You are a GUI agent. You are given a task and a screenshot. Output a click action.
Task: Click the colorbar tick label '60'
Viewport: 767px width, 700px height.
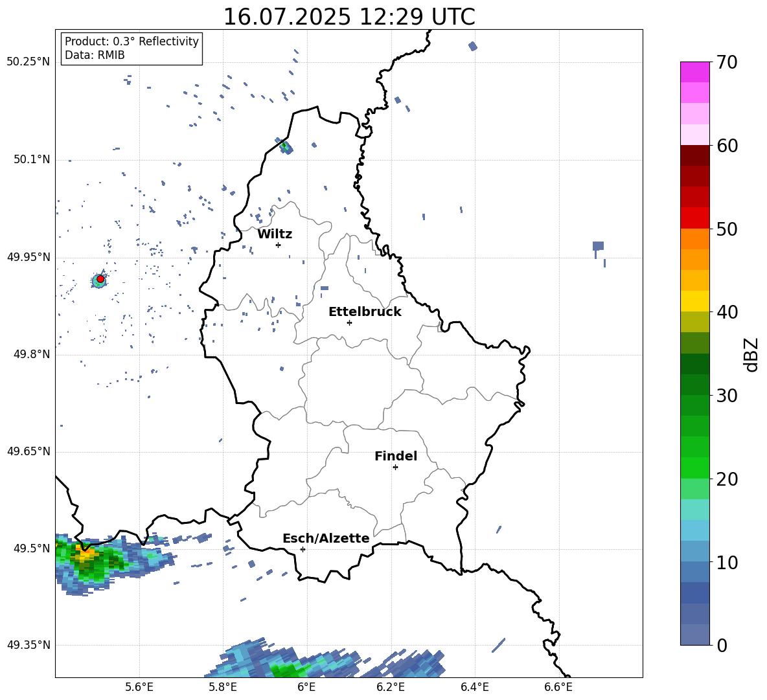727,146
